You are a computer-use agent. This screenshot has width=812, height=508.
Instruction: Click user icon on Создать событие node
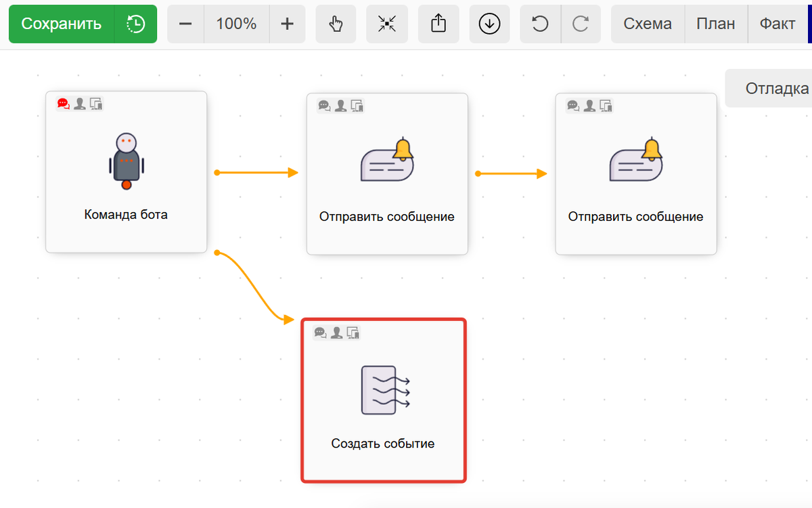pyautogui.click(x=336, y=333)
